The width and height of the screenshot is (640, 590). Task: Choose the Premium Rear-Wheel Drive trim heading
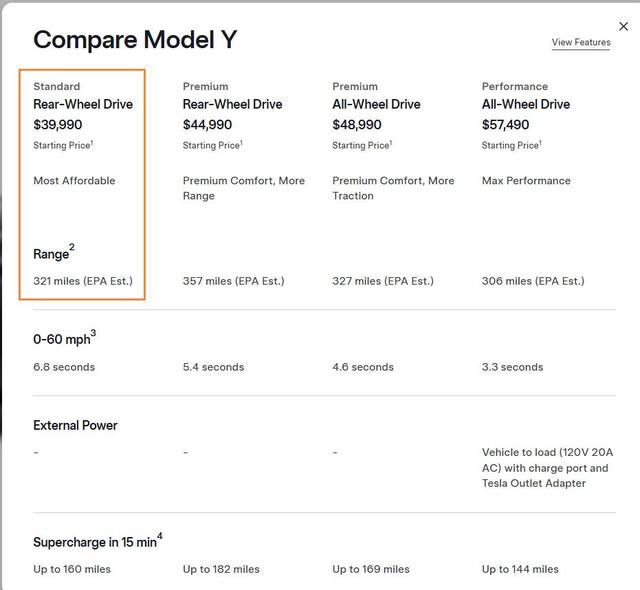232,104
